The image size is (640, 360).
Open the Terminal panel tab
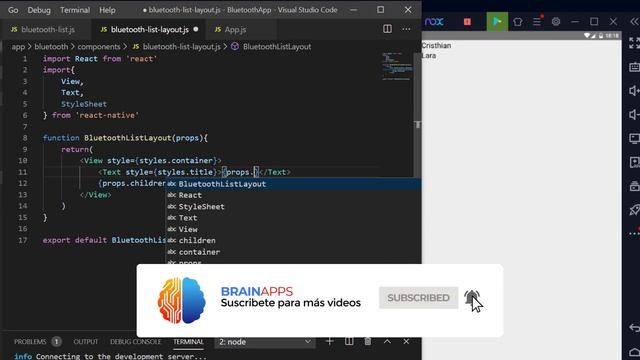point(188,342)
